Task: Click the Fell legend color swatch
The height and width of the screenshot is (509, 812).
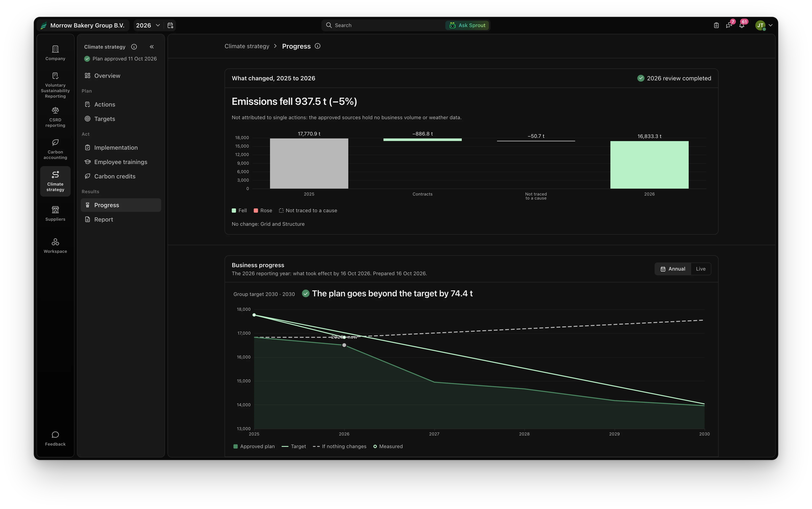Action: (x=234, y=211)
